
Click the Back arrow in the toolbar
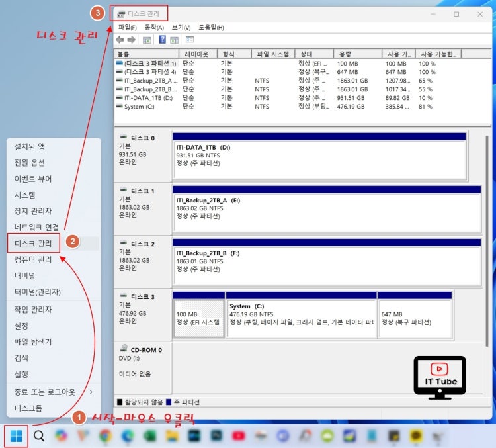(x=120, y=40)
